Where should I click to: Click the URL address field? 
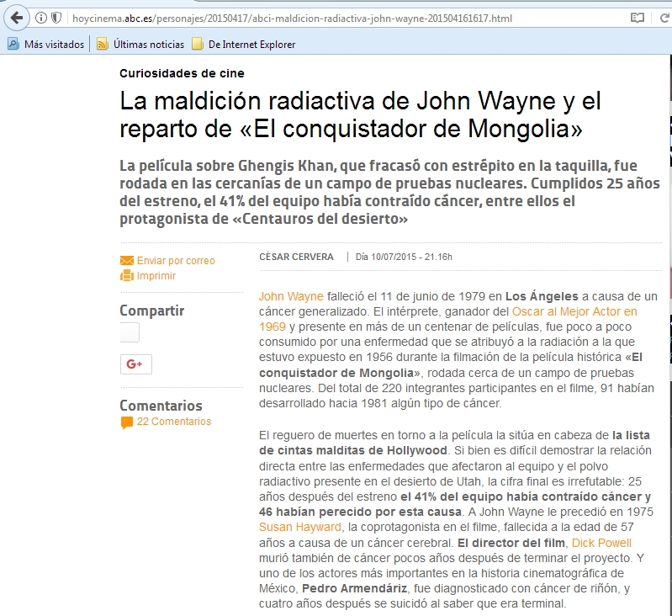(x=336, y=18)
